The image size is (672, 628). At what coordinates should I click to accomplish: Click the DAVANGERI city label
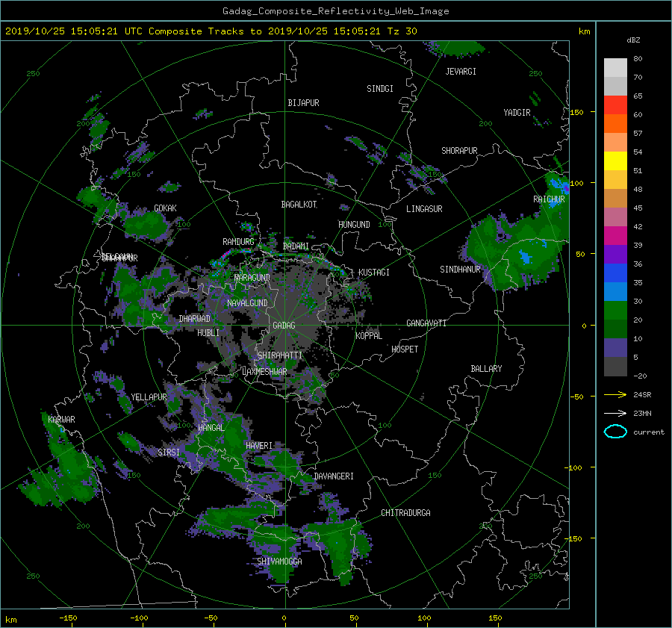(x=334, y=476)
